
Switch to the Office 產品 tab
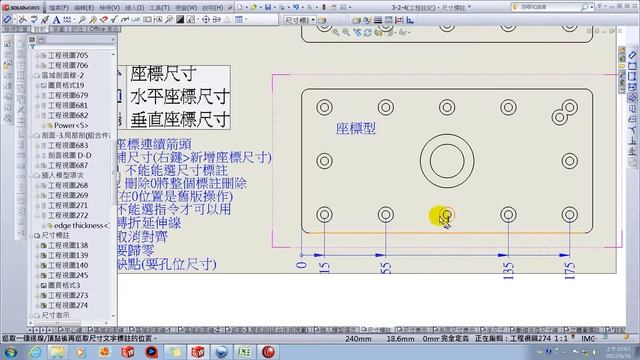tap(104, 29)
